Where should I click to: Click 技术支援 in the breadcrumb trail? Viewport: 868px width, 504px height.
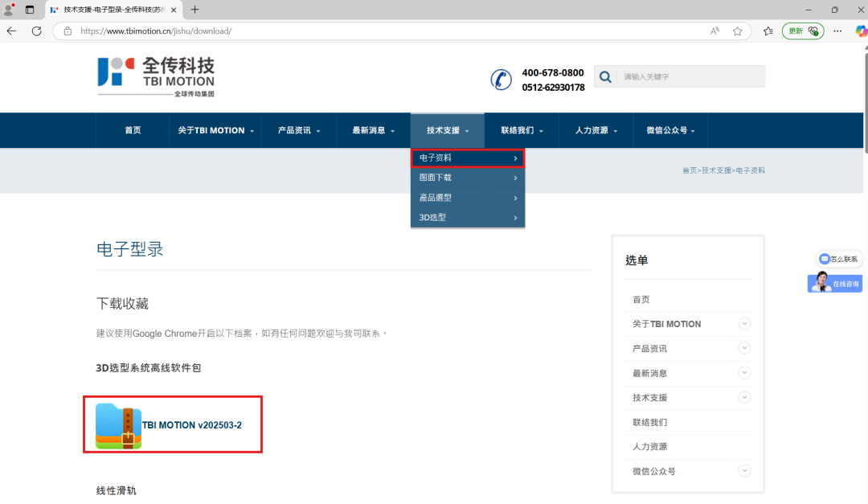coord(716,170)
